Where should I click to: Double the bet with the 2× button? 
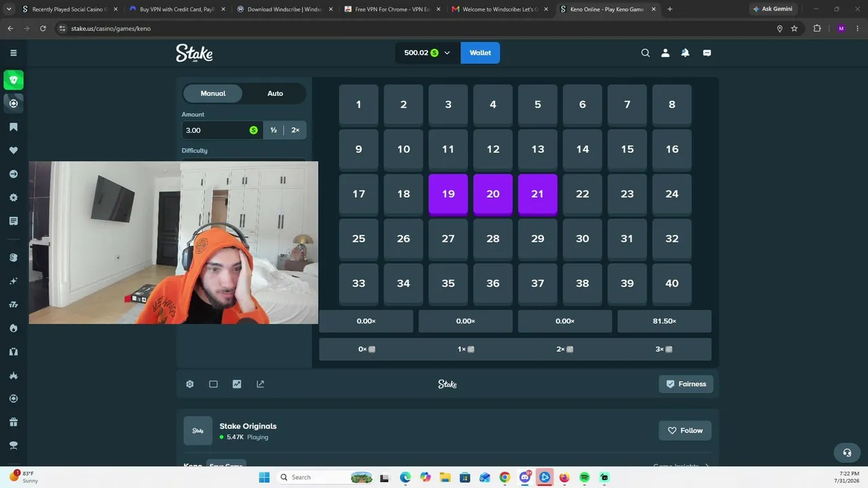click(x=295, y=130)
